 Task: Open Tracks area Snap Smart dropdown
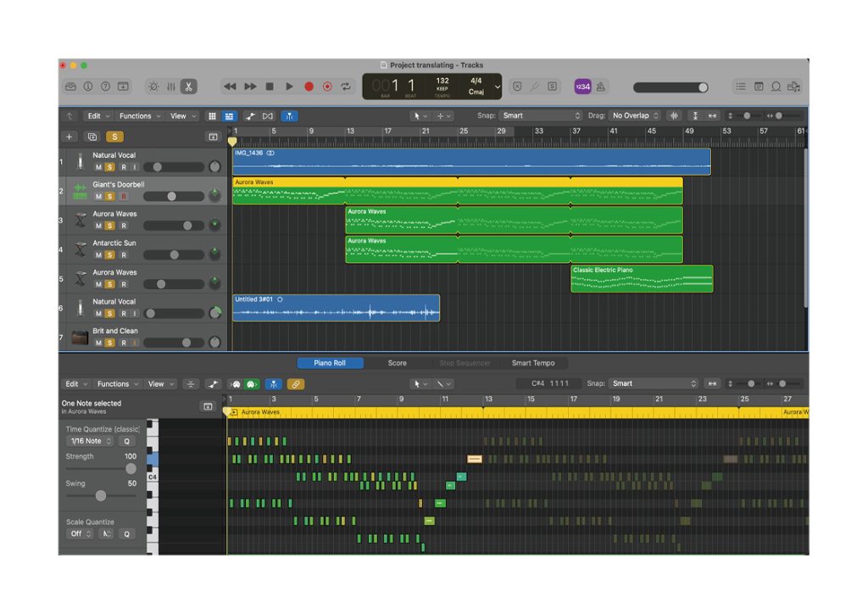541,115
